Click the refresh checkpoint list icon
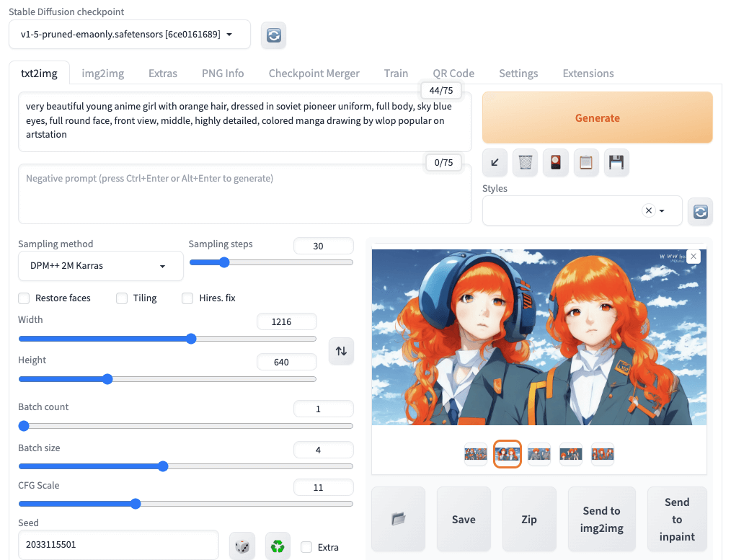The image size is (731, 560). 274,35
